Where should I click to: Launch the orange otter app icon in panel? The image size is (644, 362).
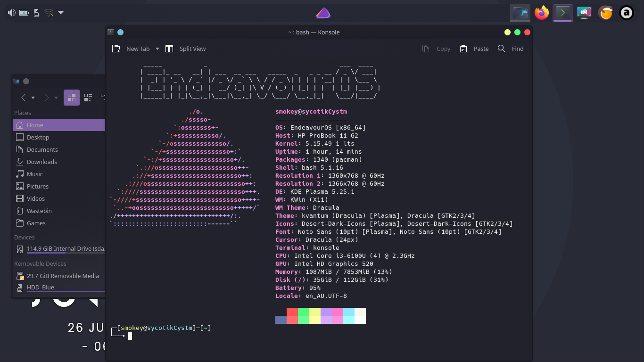605,13
